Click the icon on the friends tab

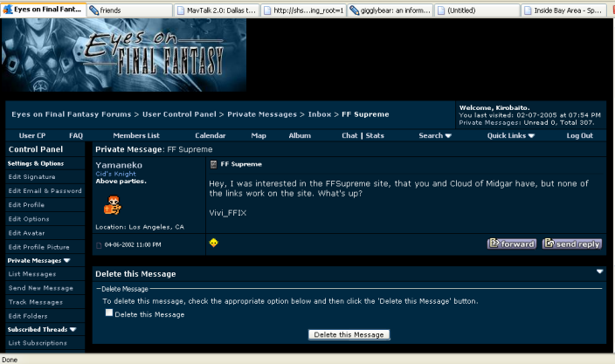[93, 10]
